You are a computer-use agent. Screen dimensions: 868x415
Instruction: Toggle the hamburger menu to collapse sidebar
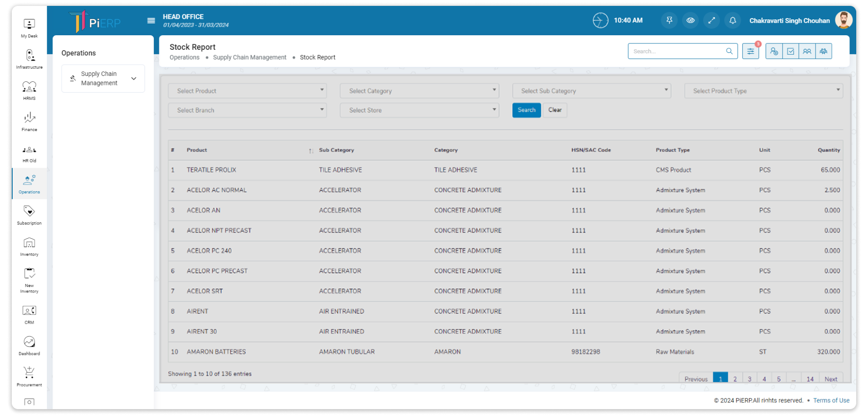click(151, 20)
